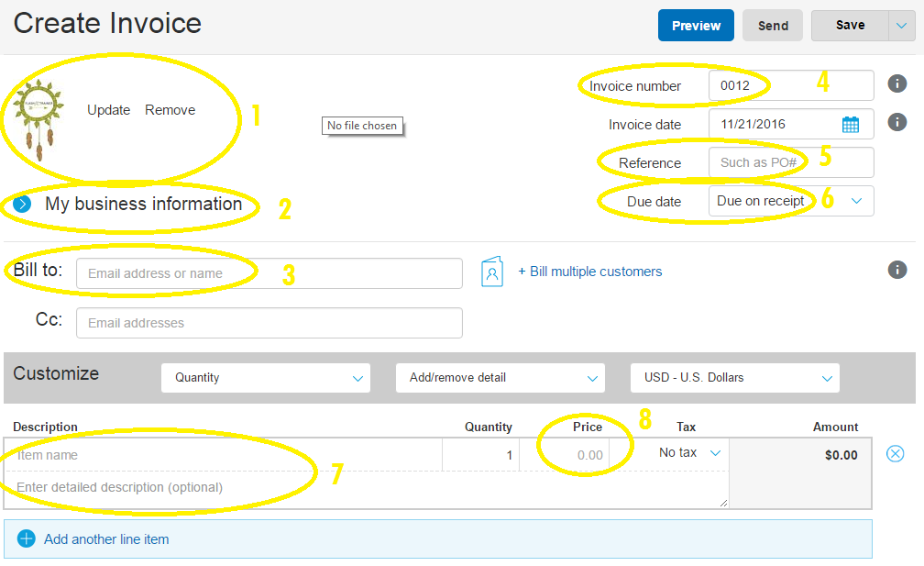Click the Reference input field
Screen dimensions: 924x566
point(791,162)
